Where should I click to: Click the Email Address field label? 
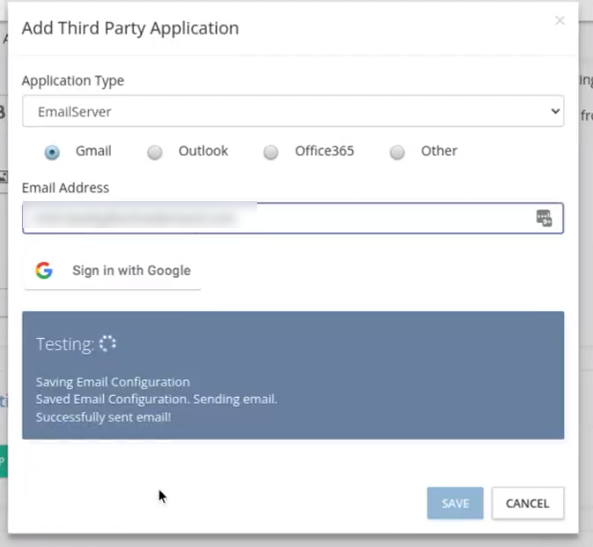click(x=65, y=188)
